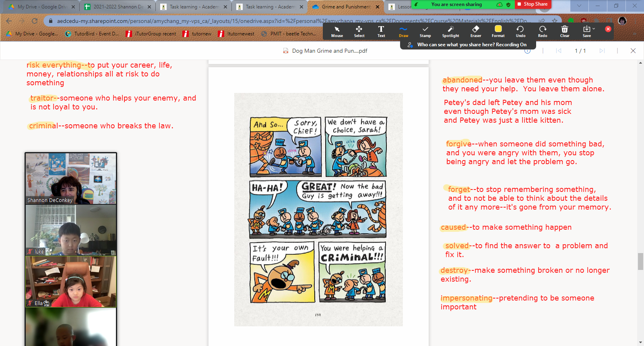Activate the Text annotation tool
Image resolution: width=644 pixels, height=346 pixels.
pyautogui.click(x=381, y=31)
